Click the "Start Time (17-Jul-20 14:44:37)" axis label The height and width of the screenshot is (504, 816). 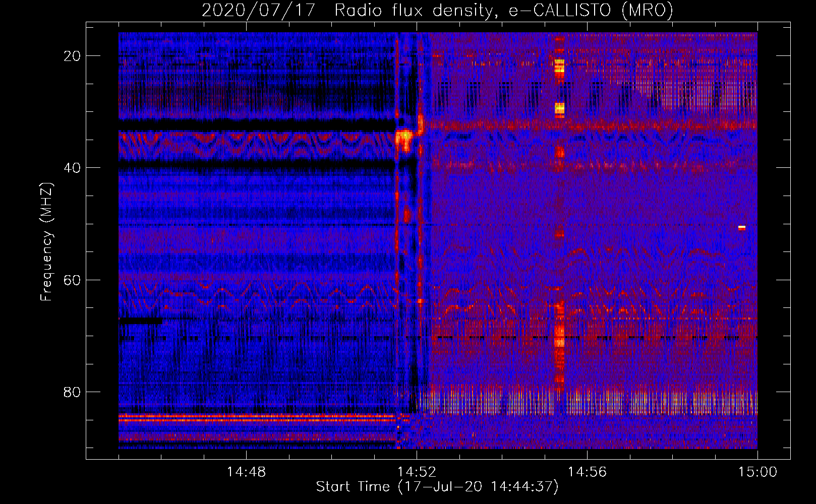click(437, 487)
